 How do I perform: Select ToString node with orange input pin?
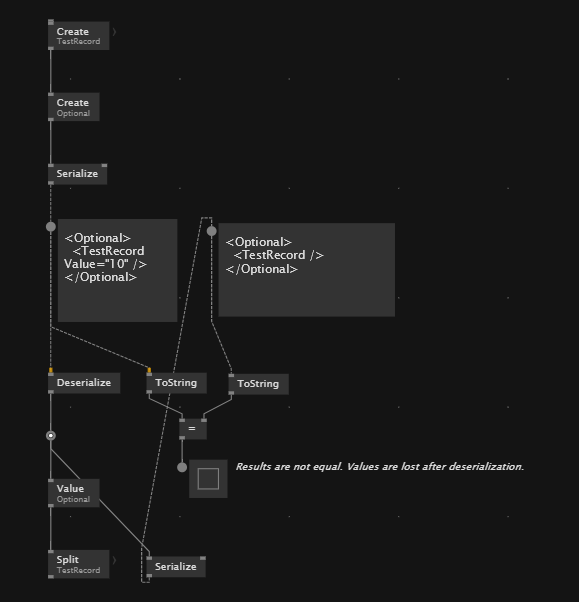pos(177,383)
